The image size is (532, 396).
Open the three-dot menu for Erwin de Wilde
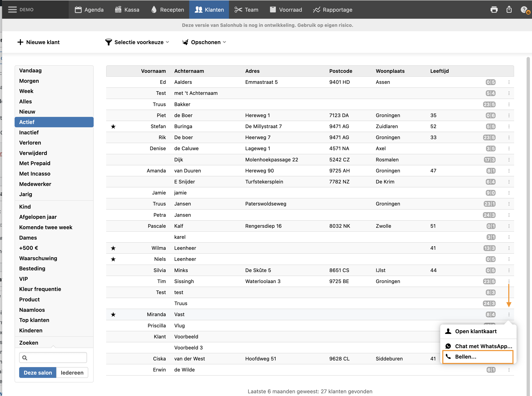click(x=509, y=370)
